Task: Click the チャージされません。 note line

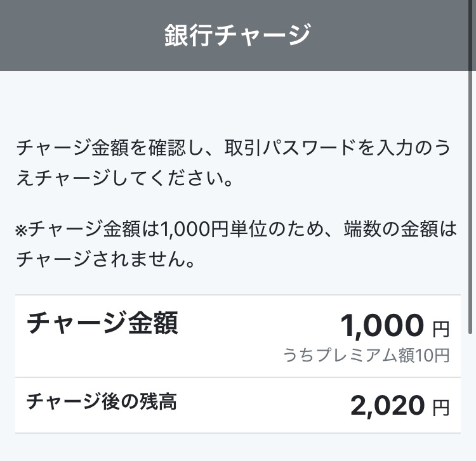Action: pos(105,259)
